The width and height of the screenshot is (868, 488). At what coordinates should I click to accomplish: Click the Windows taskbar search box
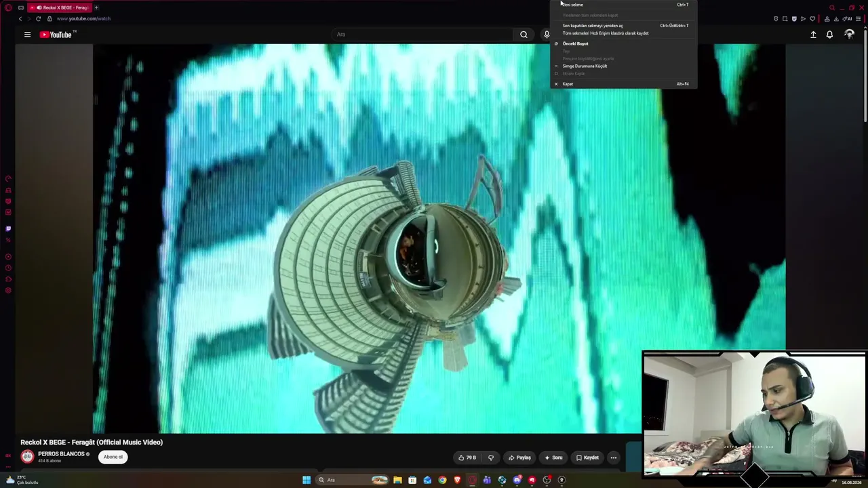(353, 480)
